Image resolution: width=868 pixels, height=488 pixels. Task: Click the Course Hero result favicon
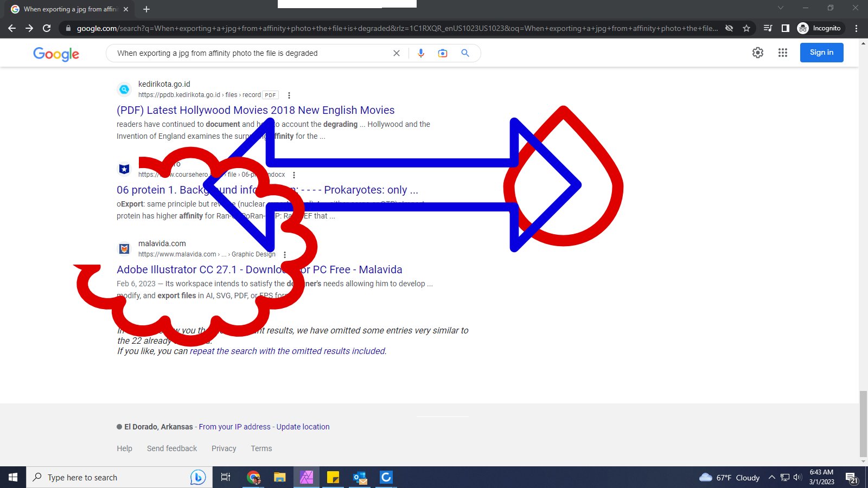124,169
